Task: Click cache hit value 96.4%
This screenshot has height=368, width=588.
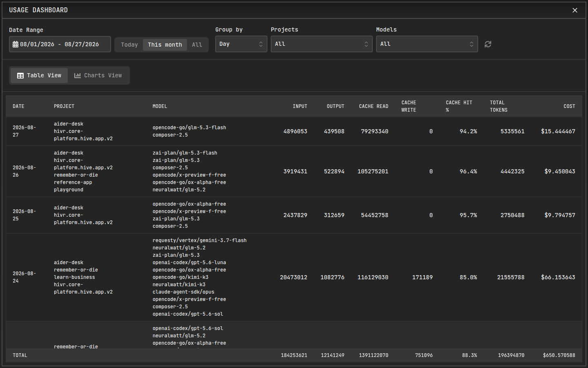Action: click(468, 171)
